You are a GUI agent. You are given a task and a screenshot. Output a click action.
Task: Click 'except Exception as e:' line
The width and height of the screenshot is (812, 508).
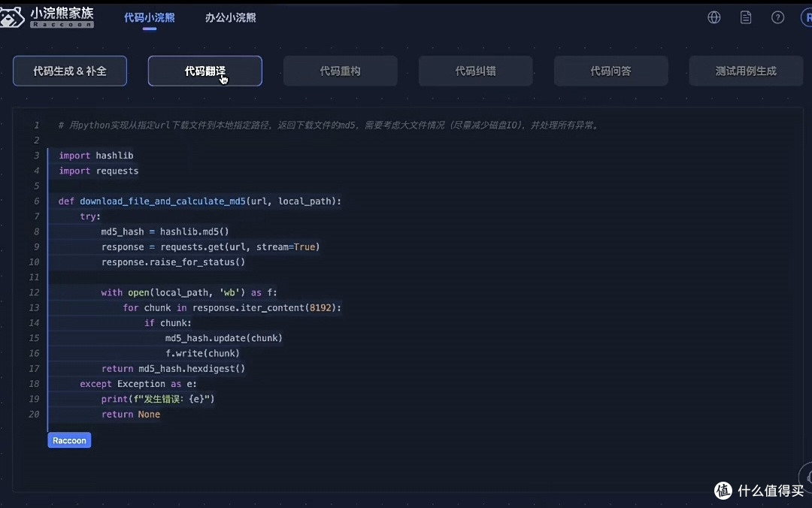(138, 384)
